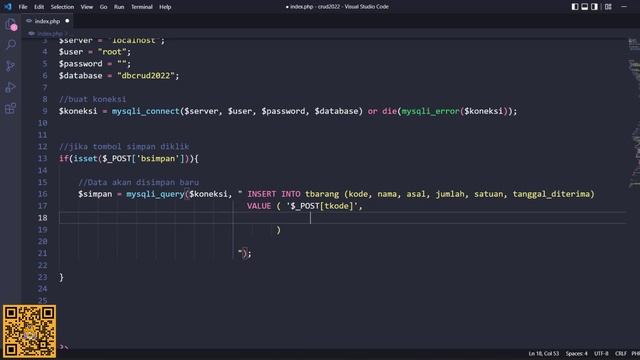Open the Explorer view in activity bar

11,24
